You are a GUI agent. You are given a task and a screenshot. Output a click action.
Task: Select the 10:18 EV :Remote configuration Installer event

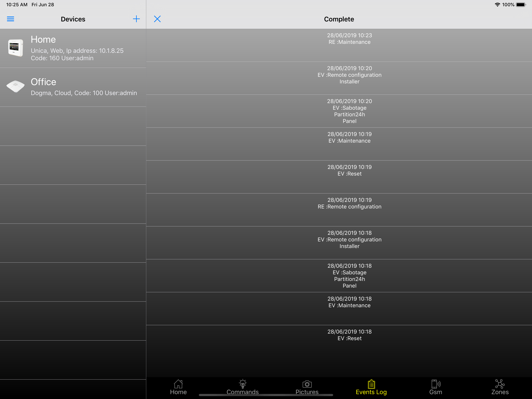pos(339,243)
